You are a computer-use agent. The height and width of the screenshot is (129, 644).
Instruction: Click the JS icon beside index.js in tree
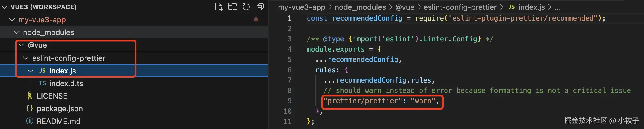pos(43,71)
